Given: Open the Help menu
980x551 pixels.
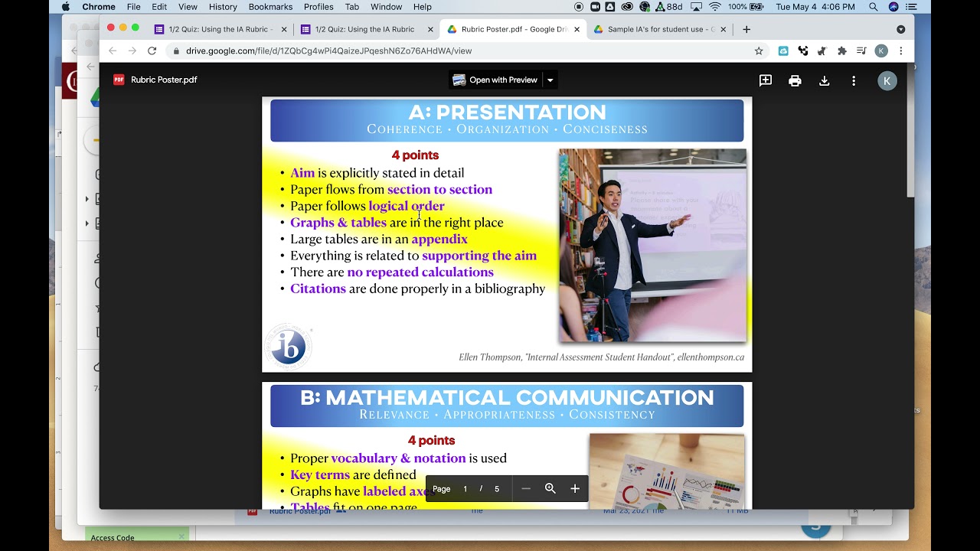Looking at the screenshot, I should coord(423,7).
